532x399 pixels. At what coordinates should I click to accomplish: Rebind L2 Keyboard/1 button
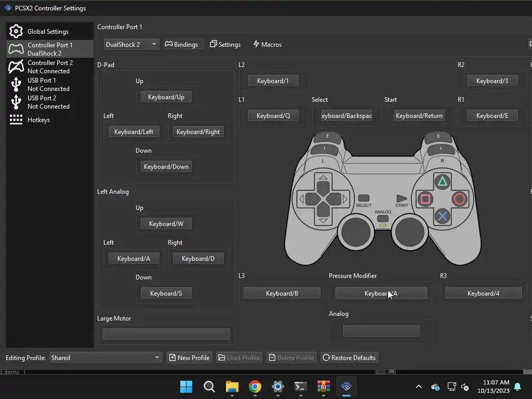point(273,81)
